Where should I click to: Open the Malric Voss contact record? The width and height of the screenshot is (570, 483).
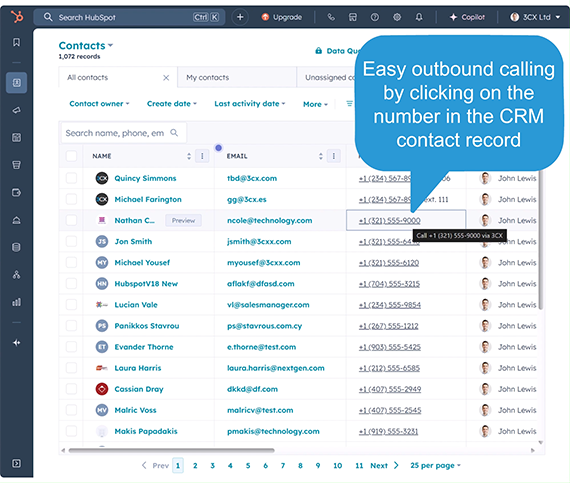[x=135, y=410]
